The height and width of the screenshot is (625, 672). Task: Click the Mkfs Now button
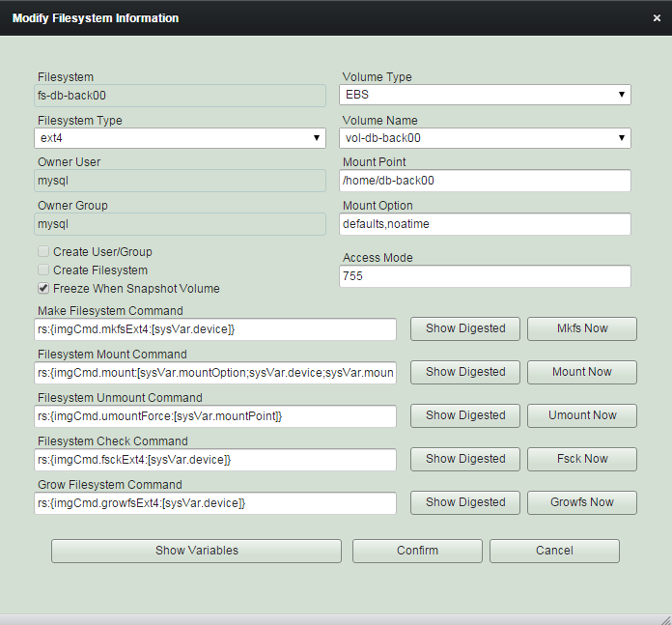(x=582, y=328)
